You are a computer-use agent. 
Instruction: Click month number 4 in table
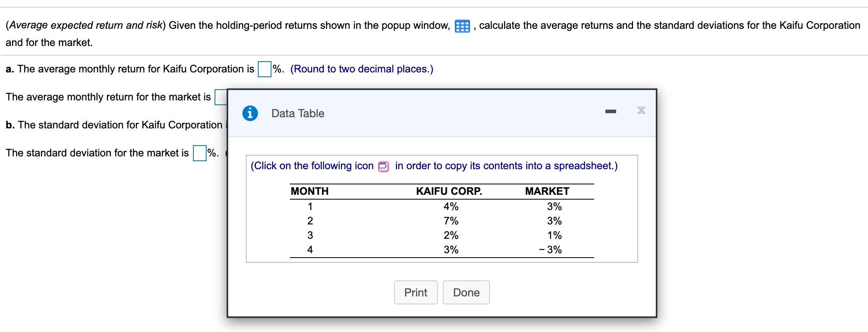tap(310, 250)
